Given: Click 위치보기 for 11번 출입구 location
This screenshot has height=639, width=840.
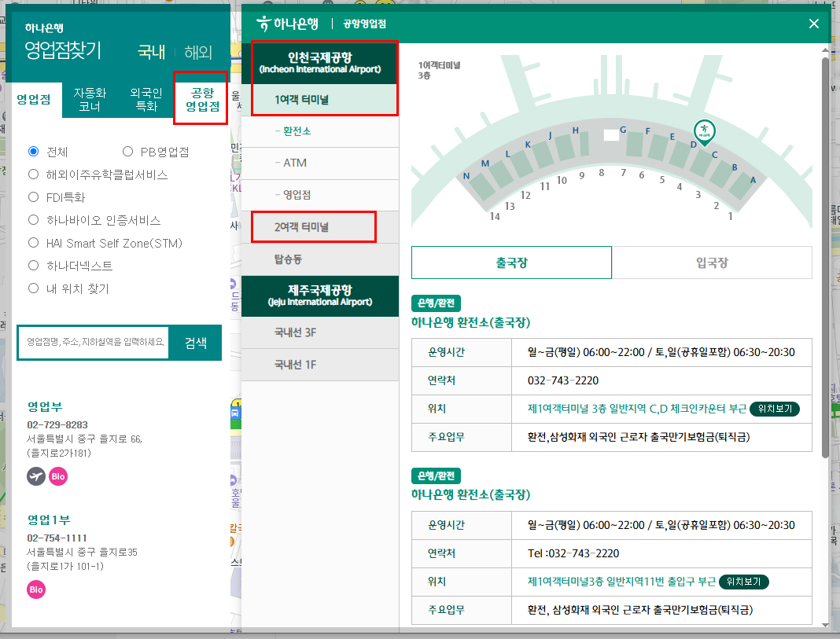Looking at the screenshot, I should coord(743,582).
